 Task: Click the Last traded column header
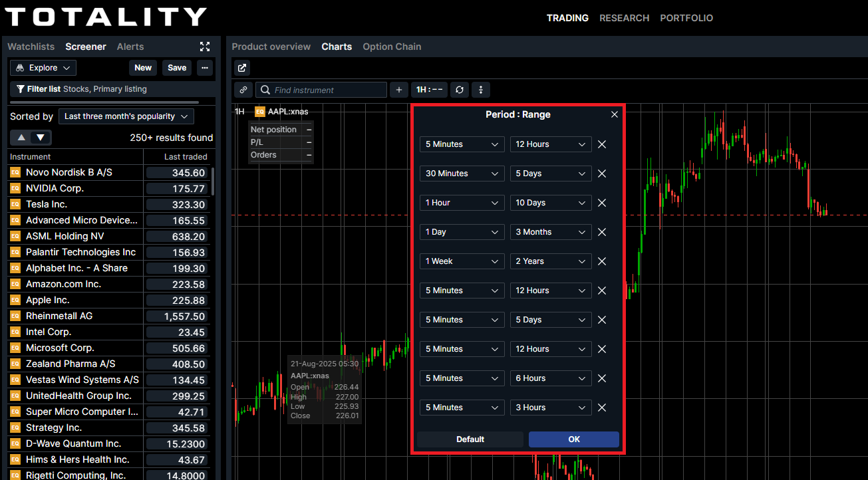tap(186, 157)
